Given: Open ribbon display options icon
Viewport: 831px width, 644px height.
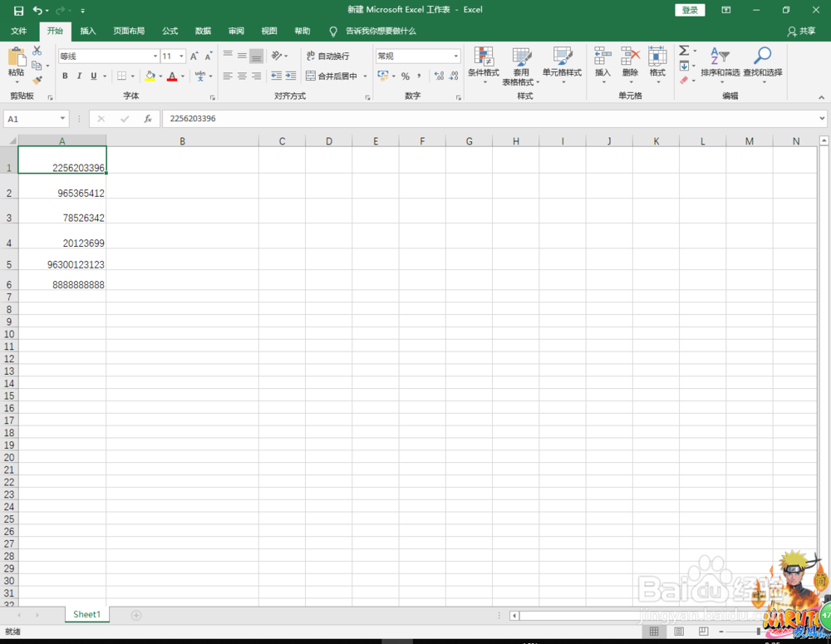Looking at the screenshot, I should tap(726, 10).
